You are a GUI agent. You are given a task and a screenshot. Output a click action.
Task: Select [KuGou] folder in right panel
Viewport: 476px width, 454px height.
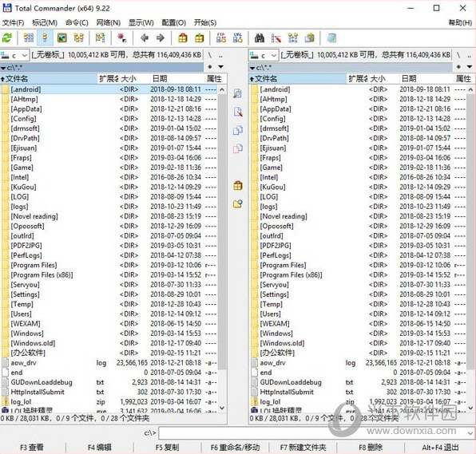pos(358,187)
